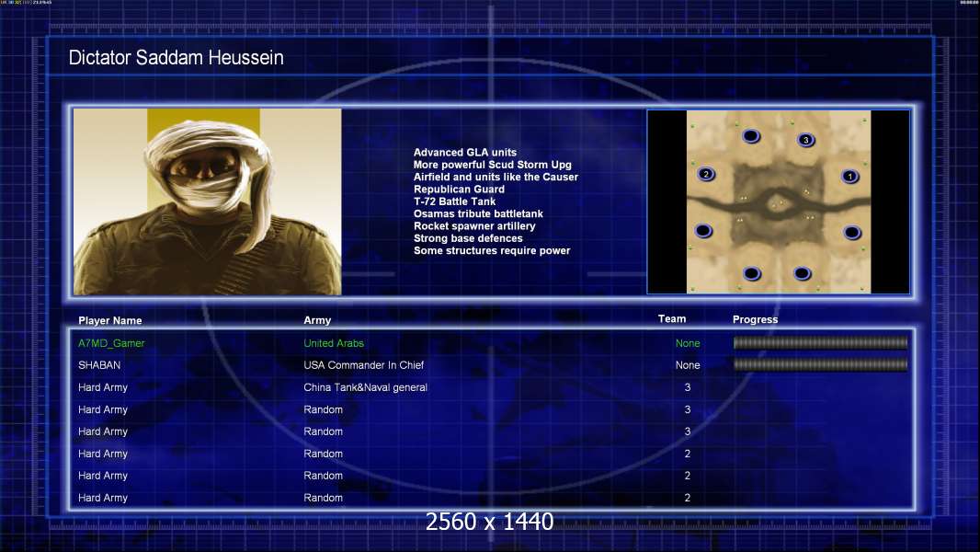Image resolution: width=980 pixels, height=552 pixels.
Task: Pick start position marker 3 on the map
Action: [x=806, y=140]
